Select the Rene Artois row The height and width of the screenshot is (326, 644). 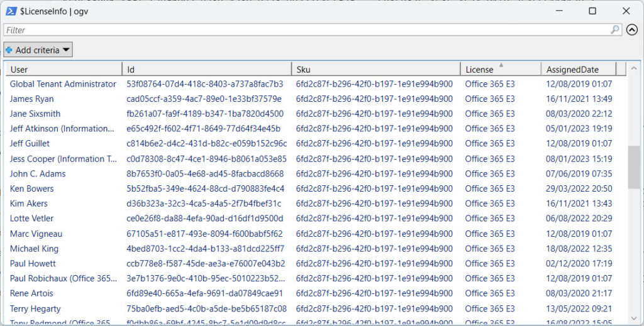point(315,293)
